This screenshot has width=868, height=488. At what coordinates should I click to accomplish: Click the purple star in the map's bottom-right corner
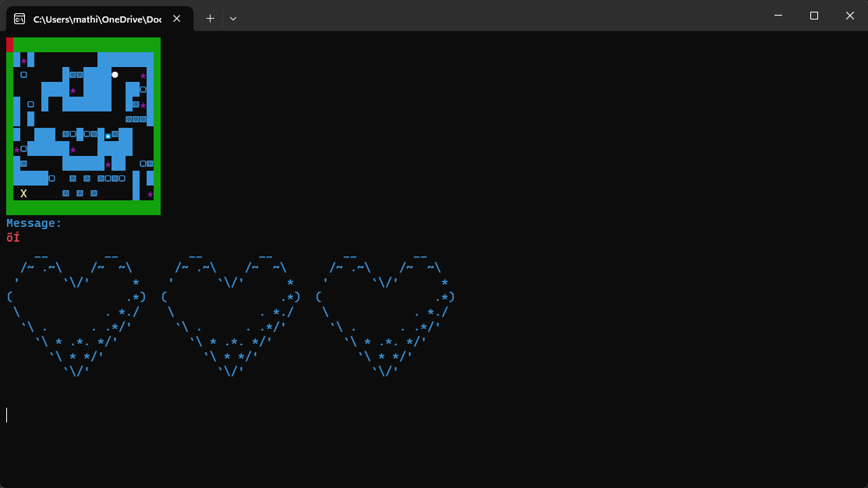151,193
